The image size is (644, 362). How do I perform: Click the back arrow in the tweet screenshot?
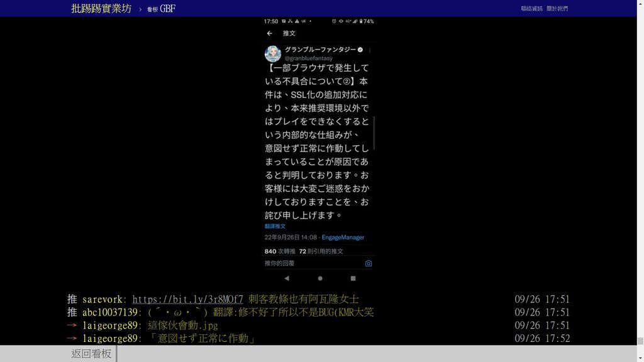pos(269,33)
